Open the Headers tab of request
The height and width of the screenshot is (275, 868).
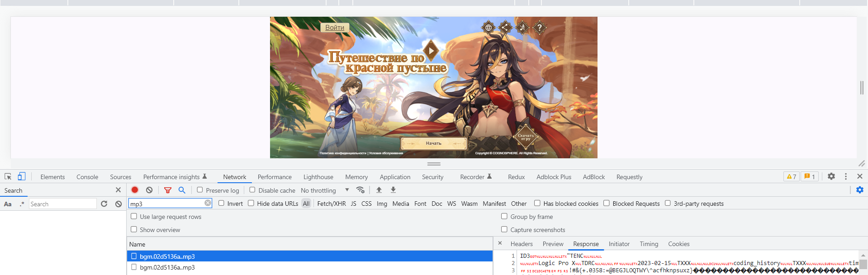522,244
